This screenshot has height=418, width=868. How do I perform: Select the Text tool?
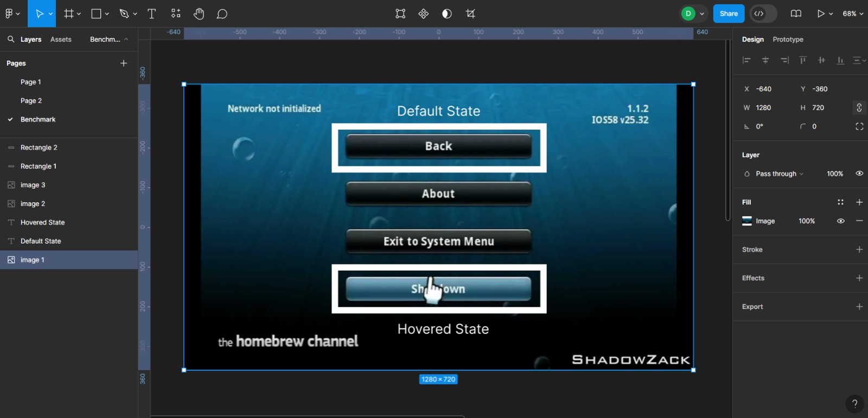click(x=152, y=14)
